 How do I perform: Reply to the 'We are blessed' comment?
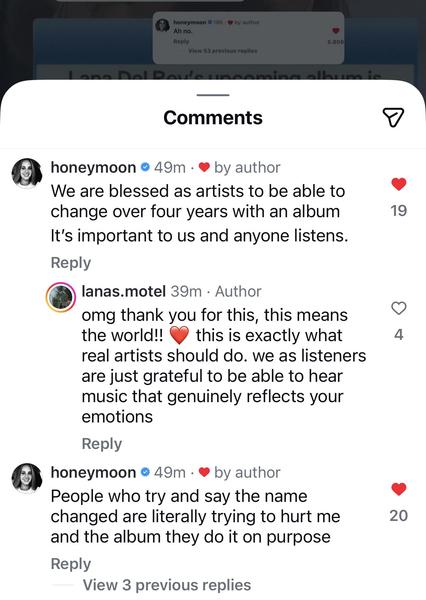[71, 263]
